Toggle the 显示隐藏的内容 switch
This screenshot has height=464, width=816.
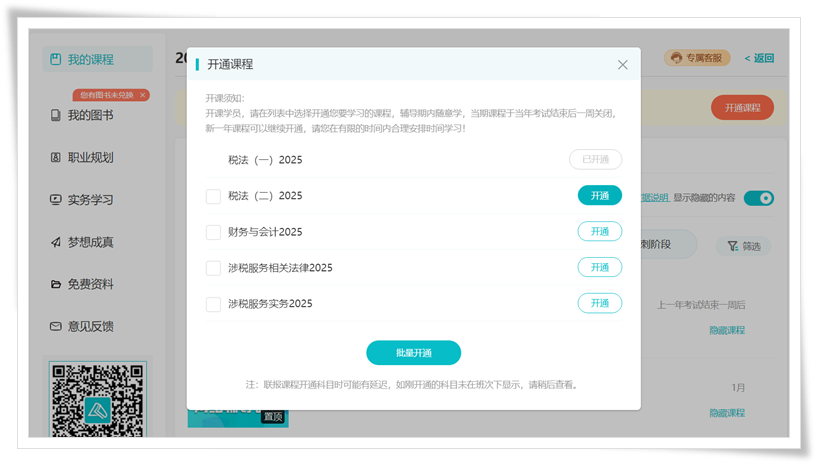click(759, 198)
